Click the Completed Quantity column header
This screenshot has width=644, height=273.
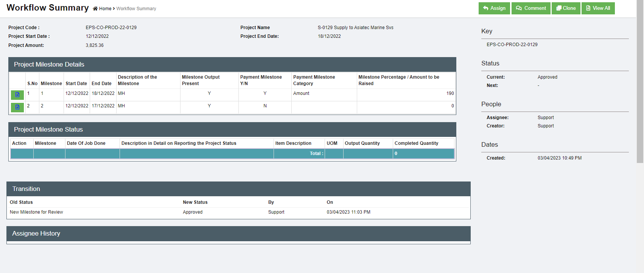coord(416,143)
